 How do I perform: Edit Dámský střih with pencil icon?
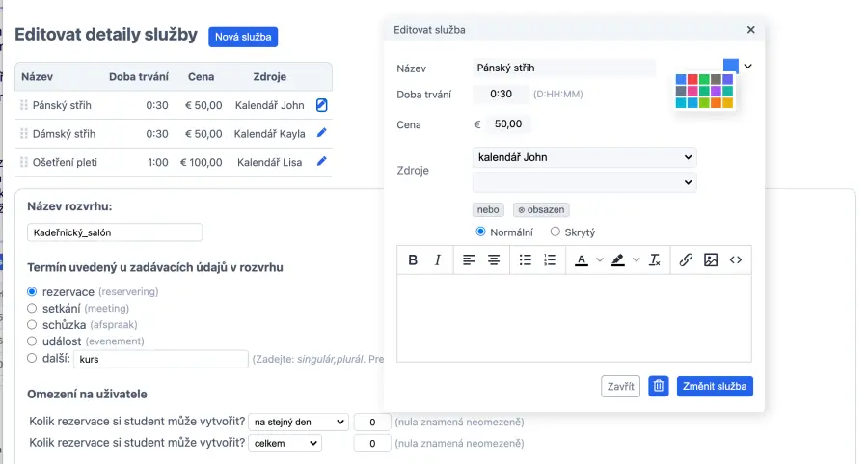tap(322, 133)
